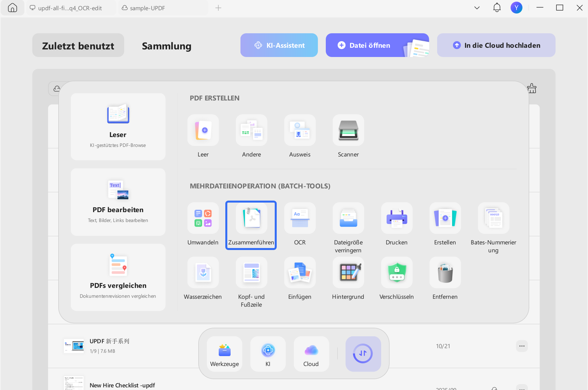
Task: Select the Andere create-PDF option
Action: [x=251, y=130]
